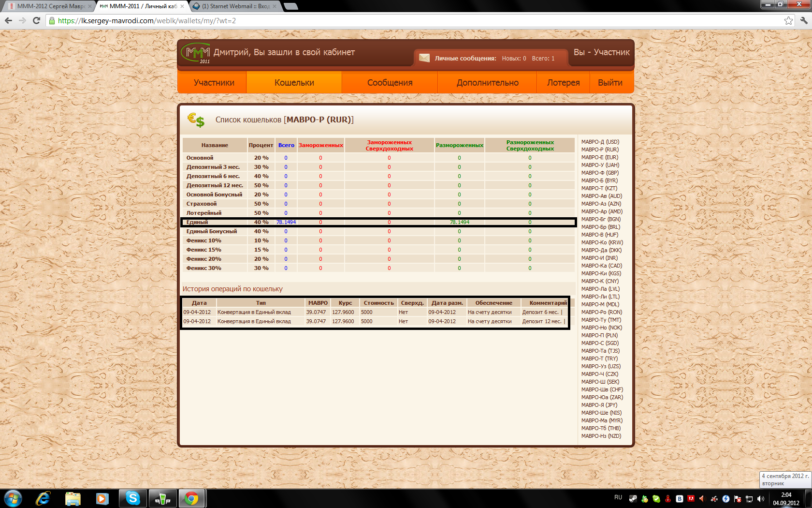Open the Сообщения menu

[390, 82]
